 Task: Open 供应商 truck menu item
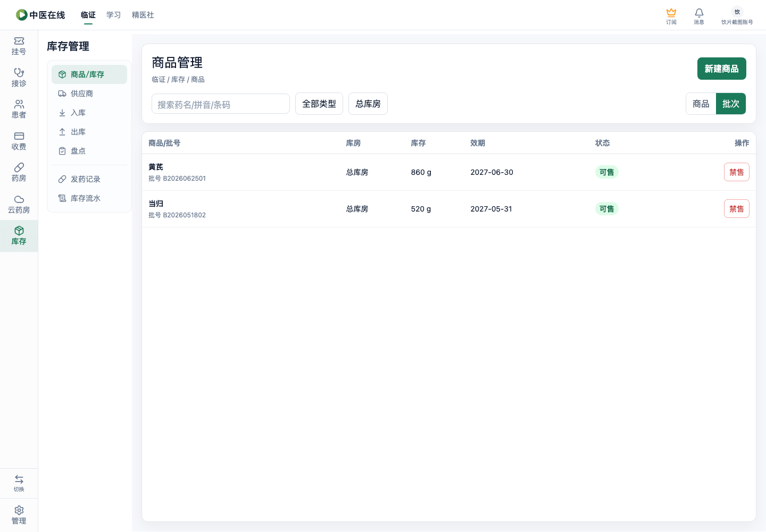pyautogui.click(x=89, y=94)
